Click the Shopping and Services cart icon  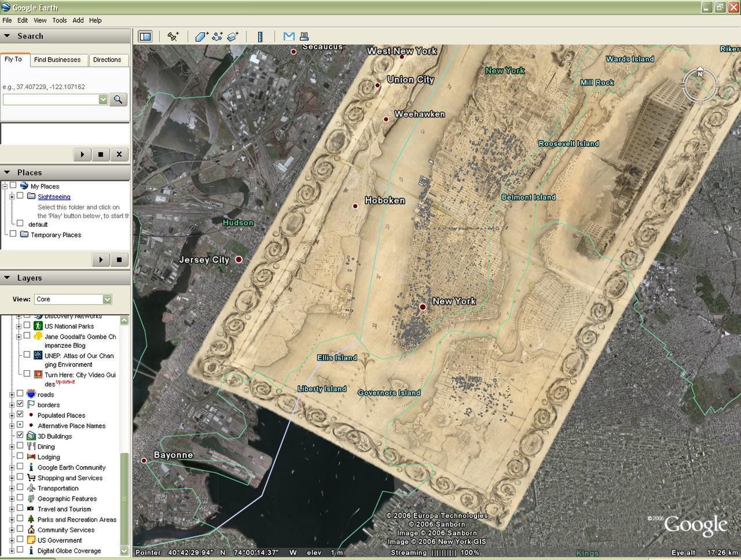(x=31, y=477)
